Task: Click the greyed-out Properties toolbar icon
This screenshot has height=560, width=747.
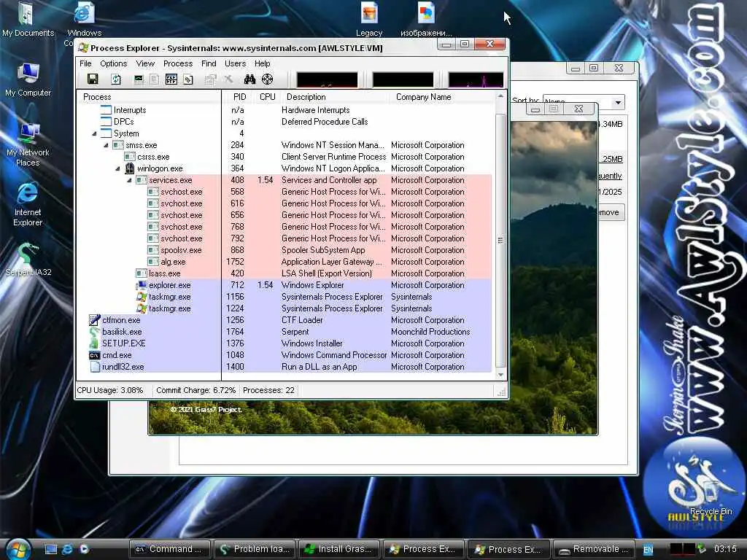Action: [210, 79]
